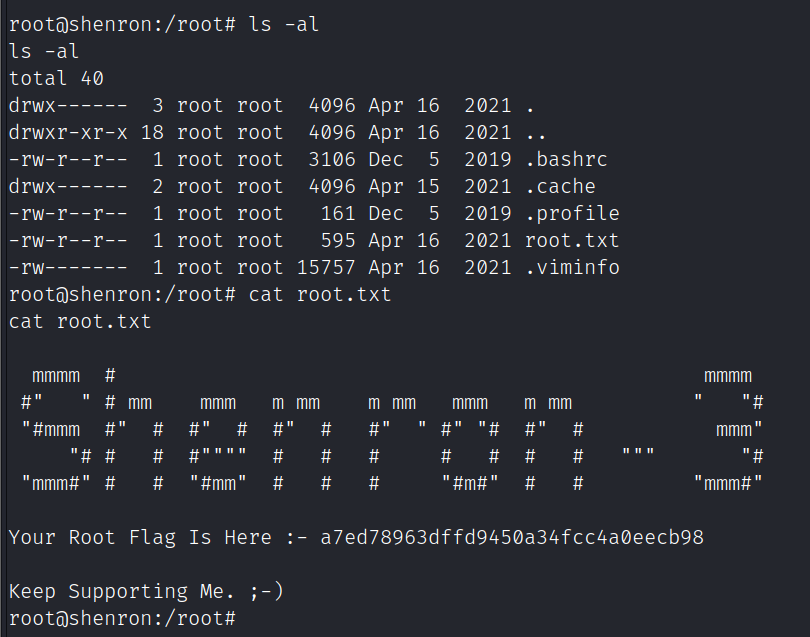Click the root flag hash string
Image resolution: width=810 pixels, height=637 pixels.
click(x=512, y=537)
